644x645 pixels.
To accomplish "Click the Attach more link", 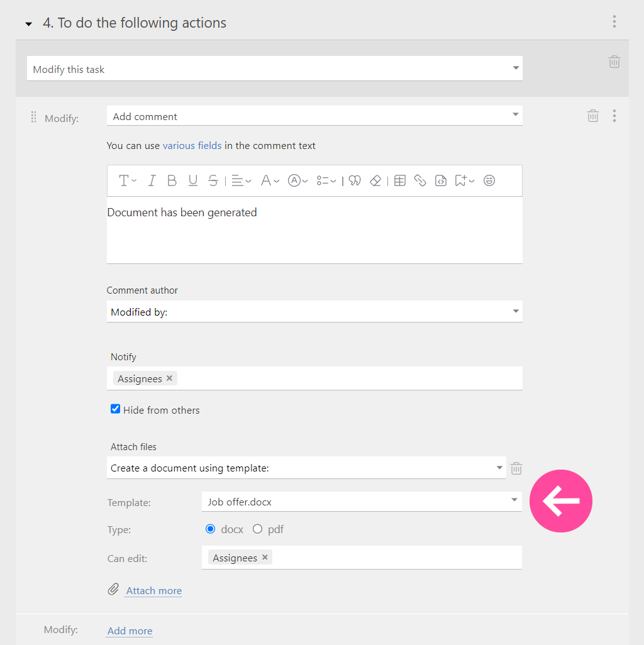I will (x=154, y=591).
